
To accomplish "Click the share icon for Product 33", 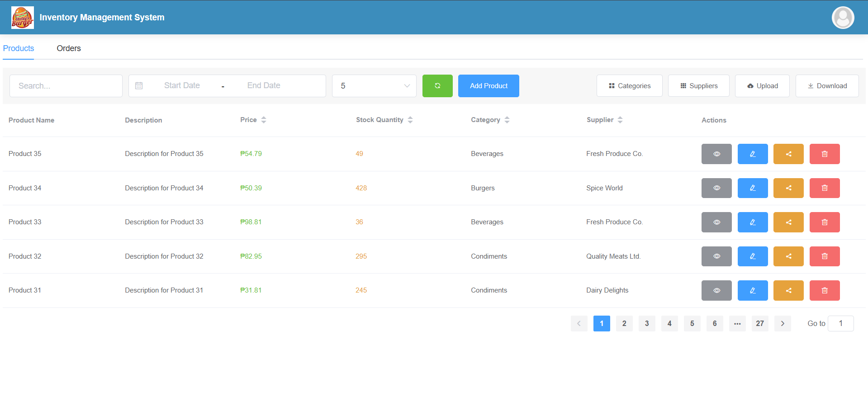I will tap(788, 222).
